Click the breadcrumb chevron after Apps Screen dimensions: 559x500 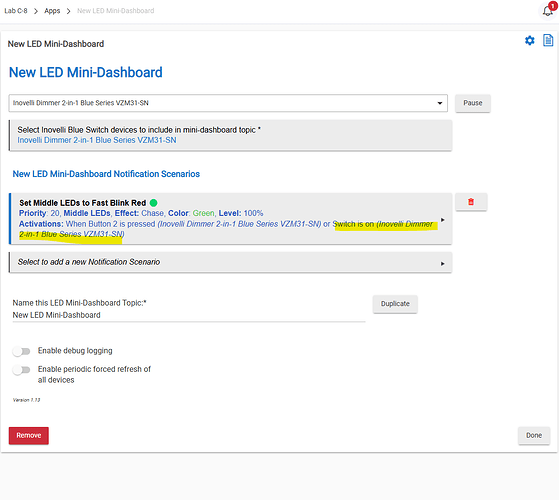pos(68,11)
